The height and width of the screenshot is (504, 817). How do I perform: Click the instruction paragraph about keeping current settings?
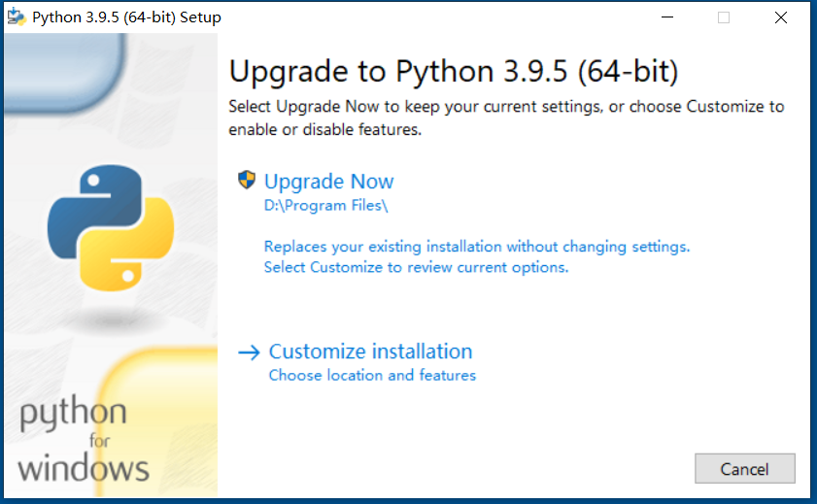[506, 118]
